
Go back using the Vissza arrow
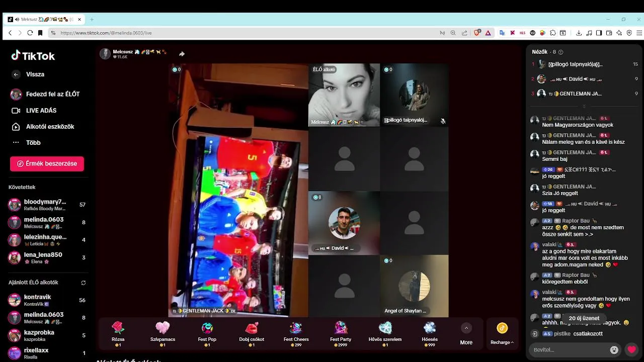[16, 74]
